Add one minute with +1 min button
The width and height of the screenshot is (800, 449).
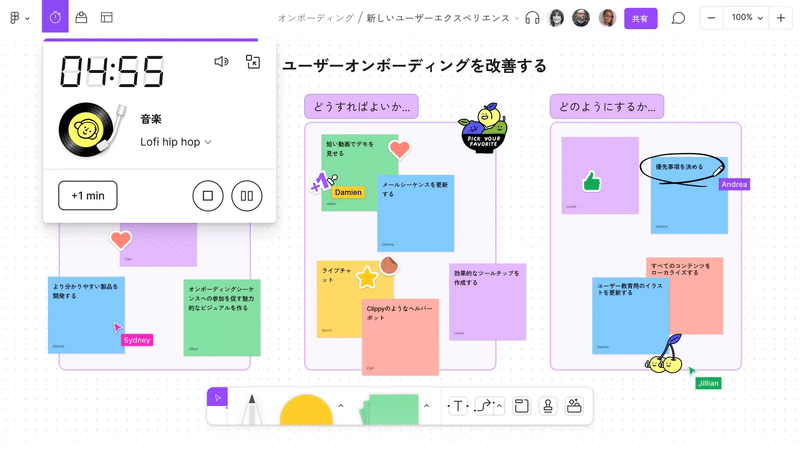point(88,195)
